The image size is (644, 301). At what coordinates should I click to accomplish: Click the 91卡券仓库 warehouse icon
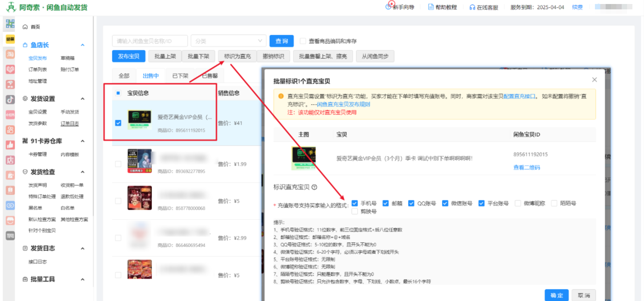tap(25, 141)
